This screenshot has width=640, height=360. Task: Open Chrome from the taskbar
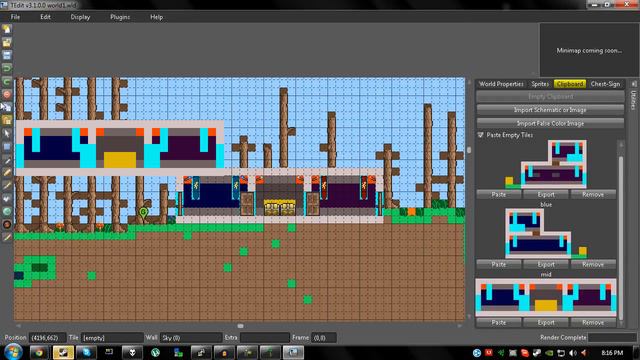pyautogui.click(x=39, y=353)
